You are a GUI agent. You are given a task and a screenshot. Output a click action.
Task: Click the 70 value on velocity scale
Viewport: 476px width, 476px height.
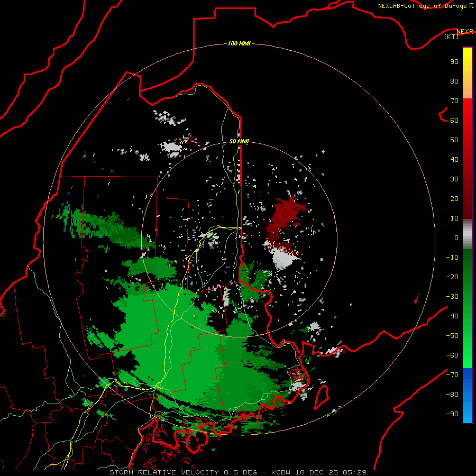point(454,101)
